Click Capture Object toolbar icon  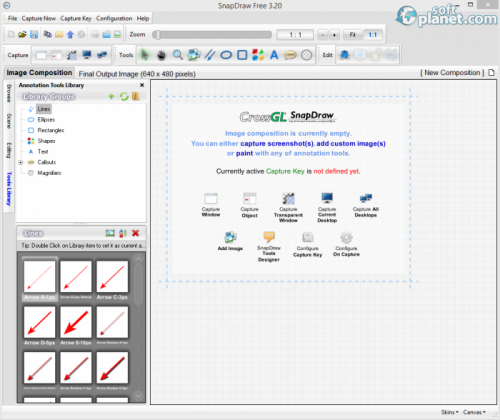[56, 55]
